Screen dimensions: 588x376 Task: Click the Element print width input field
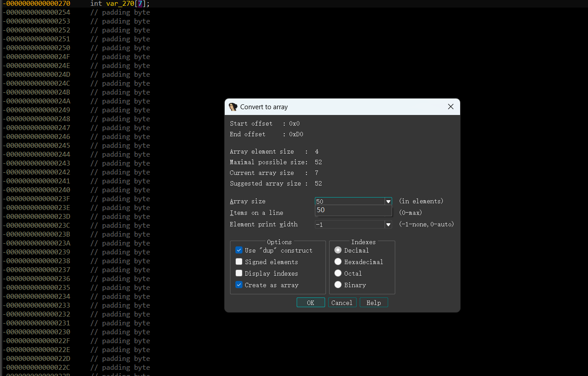pos(350,225)
